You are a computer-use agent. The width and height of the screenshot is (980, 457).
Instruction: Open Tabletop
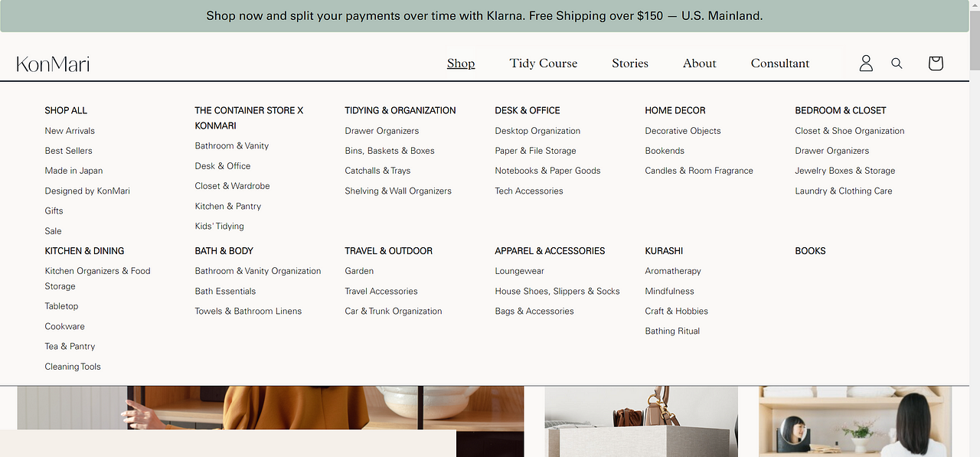pyautogui.click(x=61, y=306)
